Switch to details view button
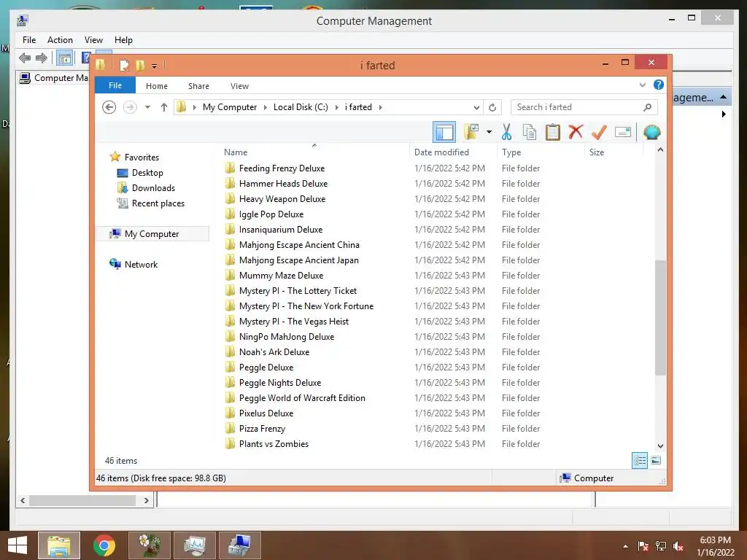Image resolution: width=747 pixels, height=560 pixels. click(639, 460)
